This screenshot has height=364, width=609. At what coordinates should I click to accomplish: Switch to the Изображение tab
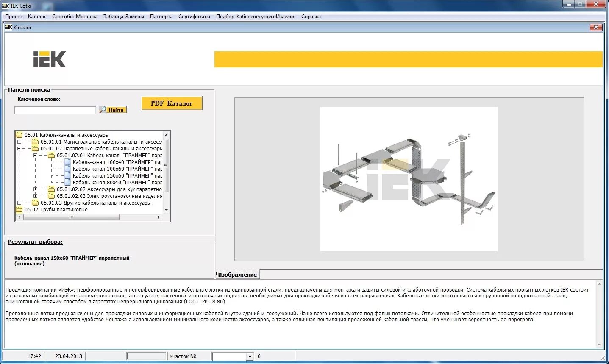(237, 275)
